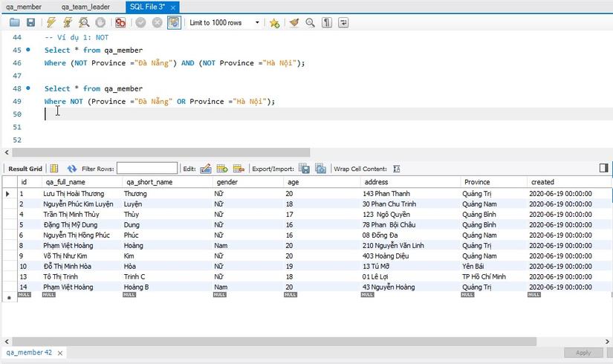
Task: Toggle invisible characters with the pilcrow icon
Action: tap(327, 23)
